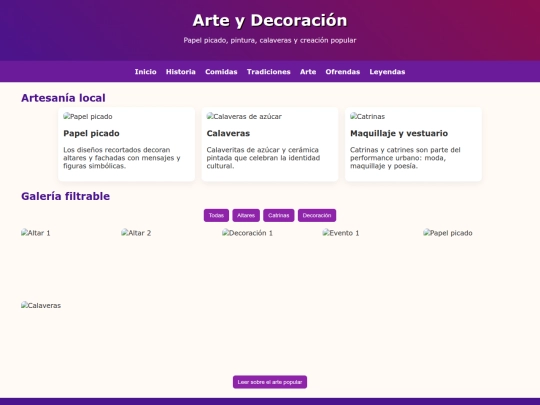
Task: Open the Decoración 1 gallery image
Action: point(247,233)
